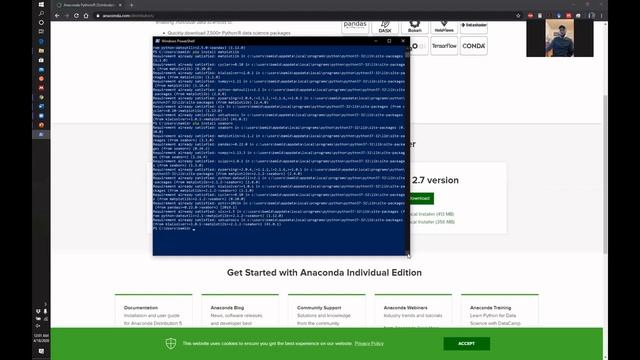Click the shield icon in cookie banner
The width and height of the screenshot is (640, 360).
click(x=171, y=343)
